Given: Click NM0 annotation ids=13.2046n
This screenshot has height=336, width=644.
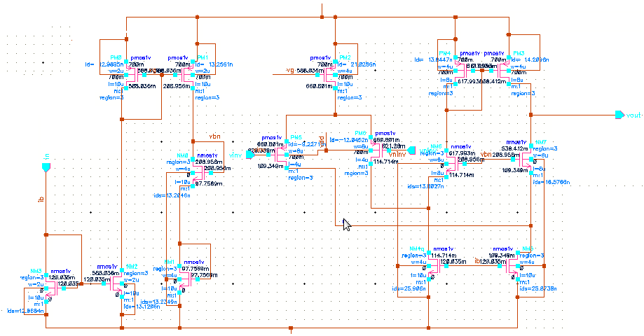Looking at the screenshot, I should (172, 195).
